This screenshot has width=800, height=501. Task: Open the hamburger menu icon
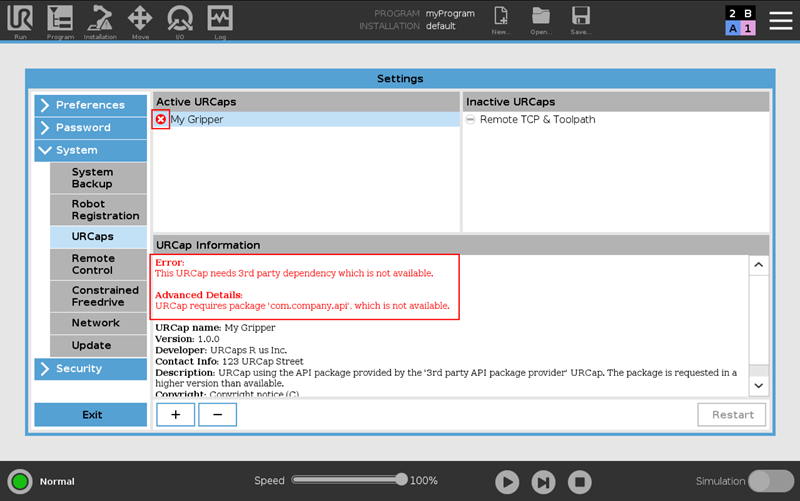780,20
